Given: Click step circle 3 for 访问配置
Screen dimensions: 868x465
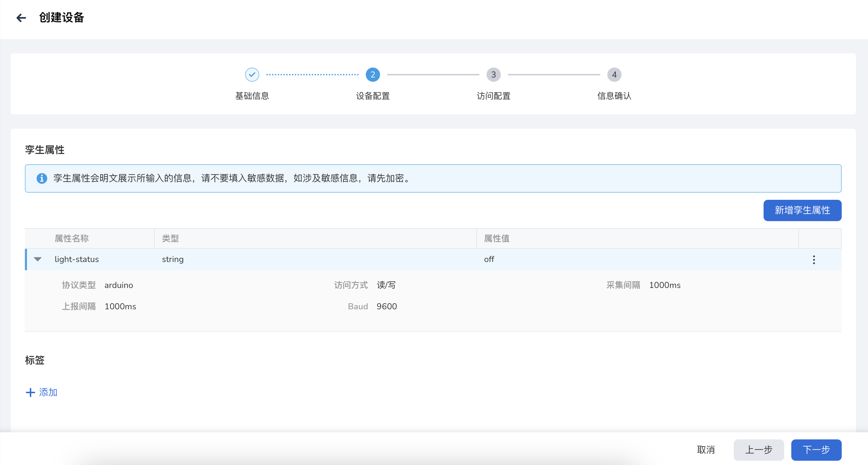Looking at the screenshot, I should point(494,75).
